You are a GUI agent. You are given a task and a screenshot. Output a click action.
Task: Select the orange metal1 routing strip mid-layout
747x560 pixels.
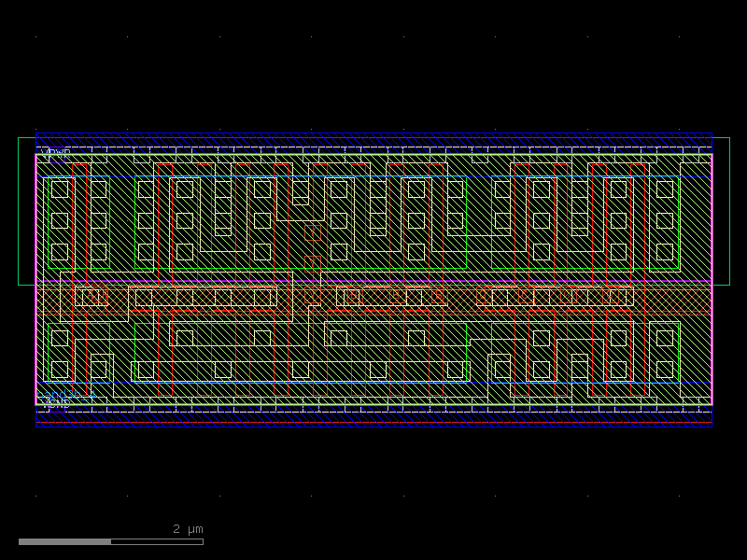[x=373, y=297]
